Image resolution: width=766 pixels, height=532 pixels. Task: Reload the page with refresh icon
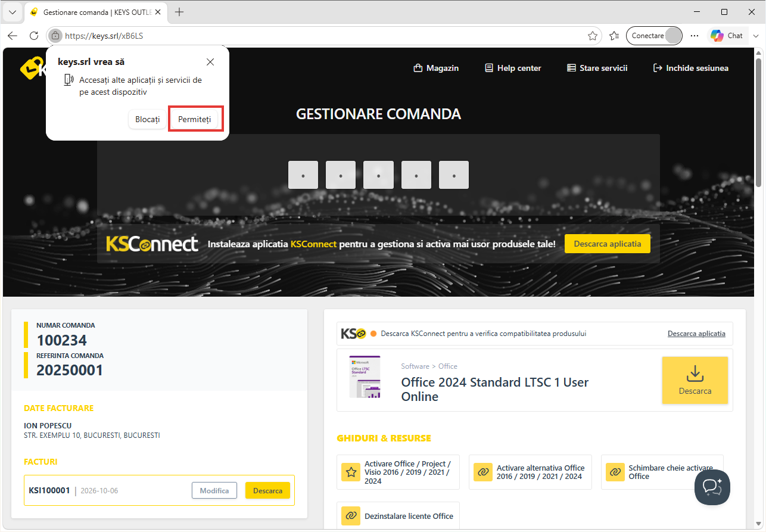34,36
